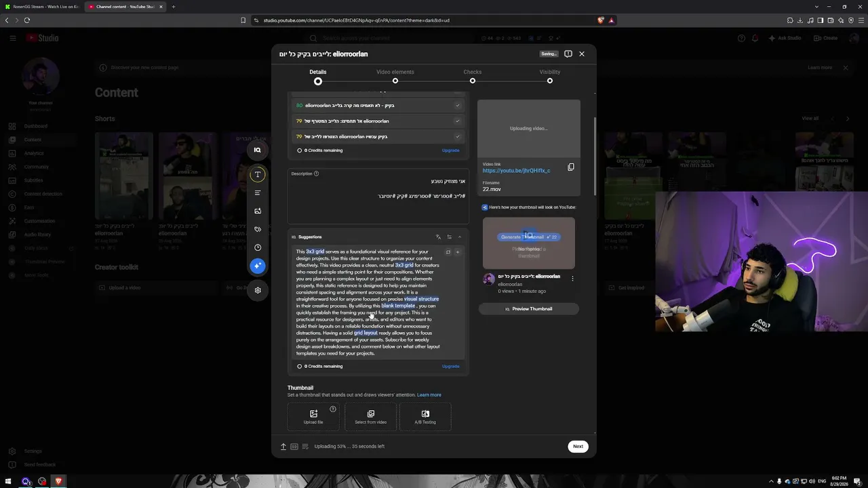Open the Description help question mark

point(316,174)
